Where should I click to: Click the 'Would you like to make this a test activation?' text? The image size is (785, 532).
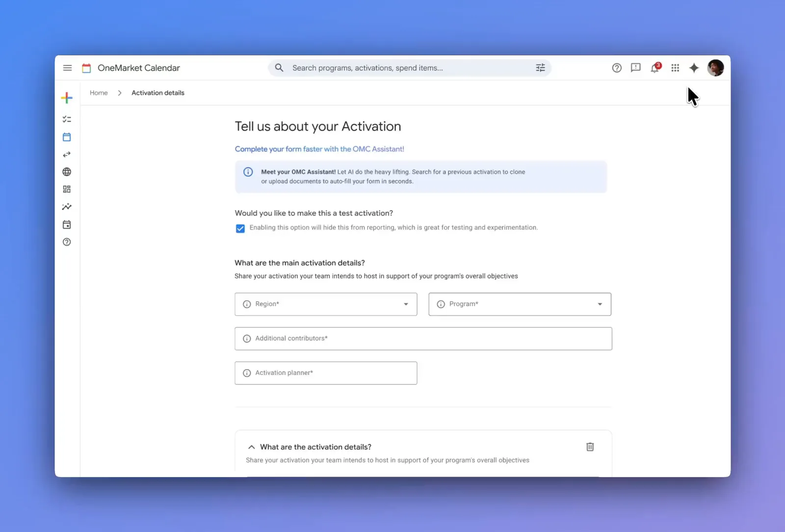click(x=314, y=213)
